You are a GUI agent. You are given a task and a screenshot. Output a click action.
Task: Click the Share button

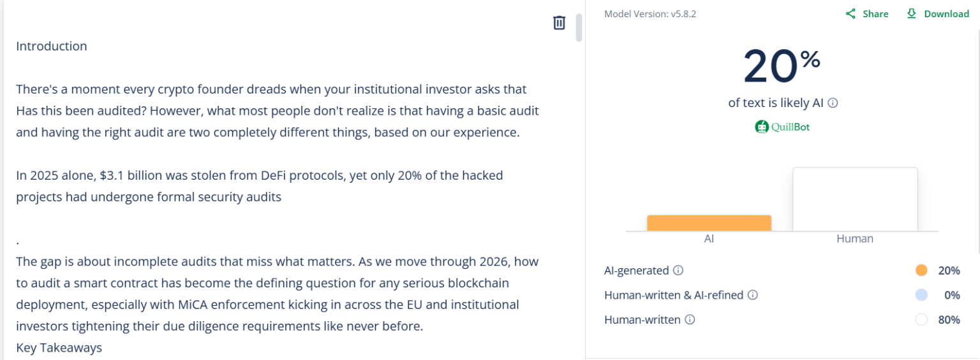(866, 14)
